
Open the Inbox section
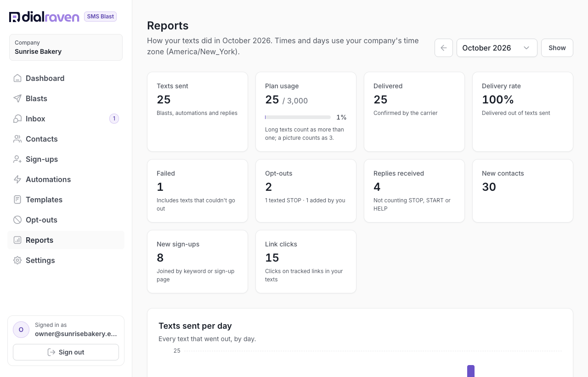[x=66, y=119]
